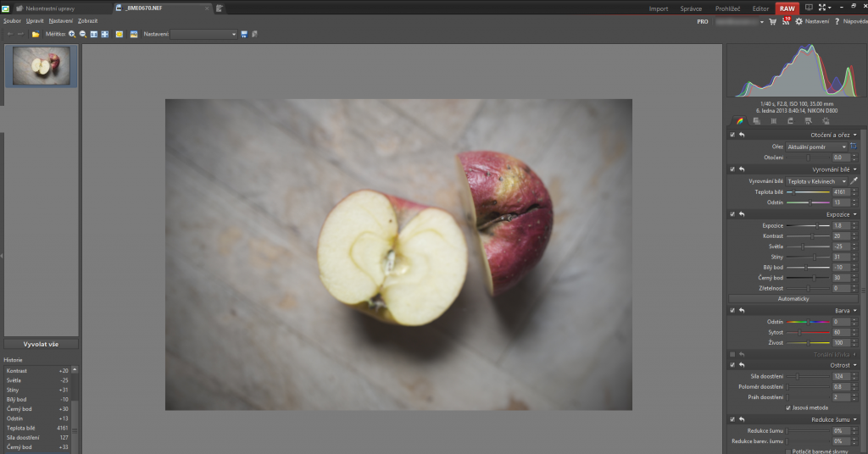Reset Redukce šumu with its undo arrow
The image size is (868, 454).
click(x=742, y=419)
